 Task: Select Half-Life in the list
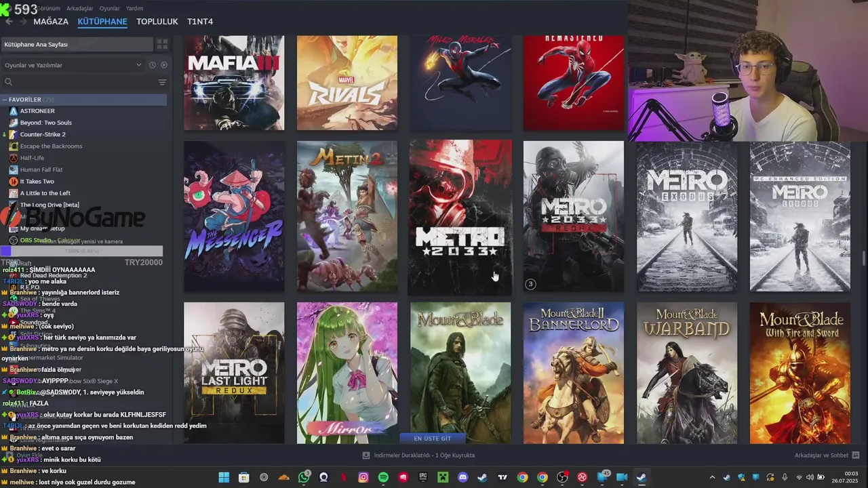click(32, 158)
